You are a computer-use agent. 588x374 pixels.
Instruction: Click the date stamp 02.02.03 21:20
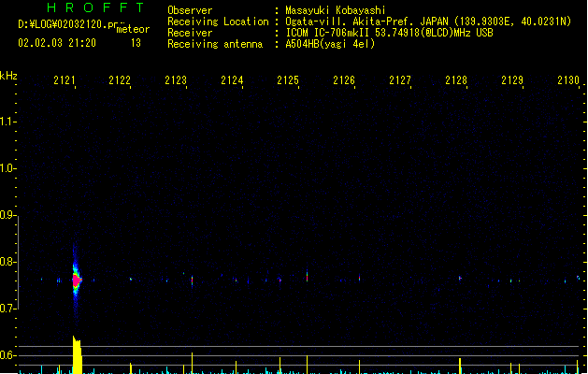click(x=57, y=43)
